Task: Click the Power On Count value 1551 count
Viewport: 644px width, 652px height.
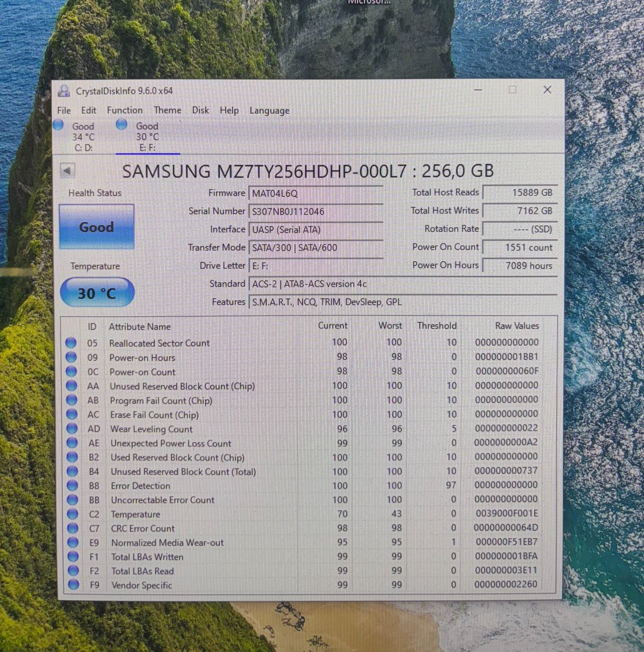Action: tap(520, 247)
